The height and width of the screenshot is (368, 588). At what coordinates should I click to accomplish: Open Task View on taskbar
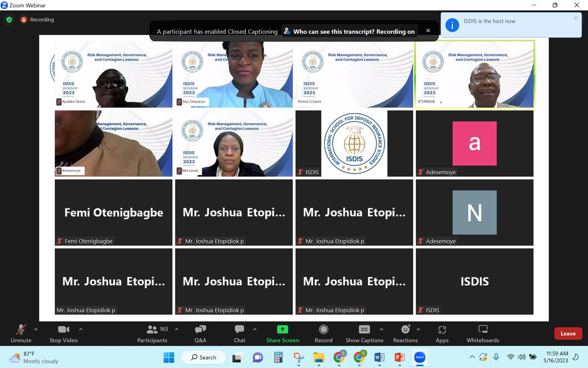pyautogui.click(x=238, y=357)
